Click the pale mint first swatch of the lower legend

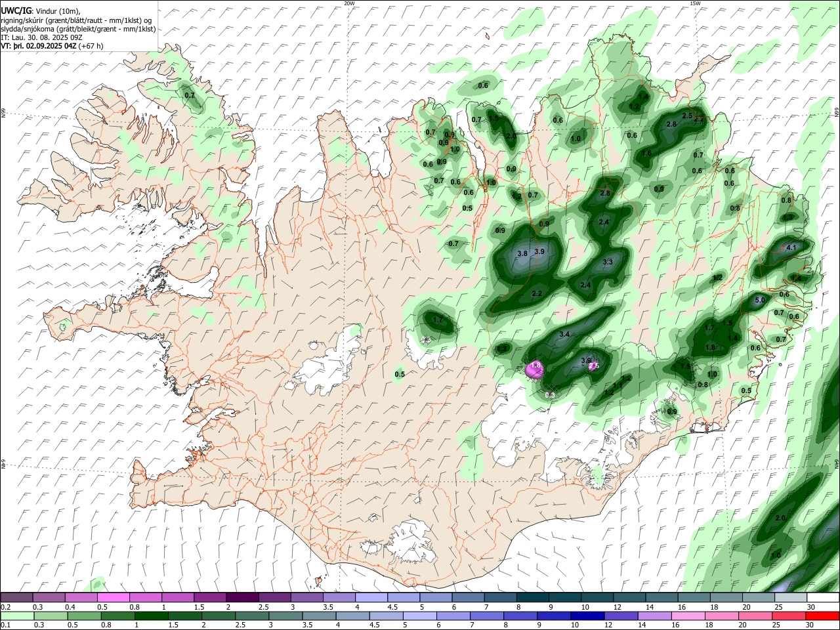coord(16,616)
